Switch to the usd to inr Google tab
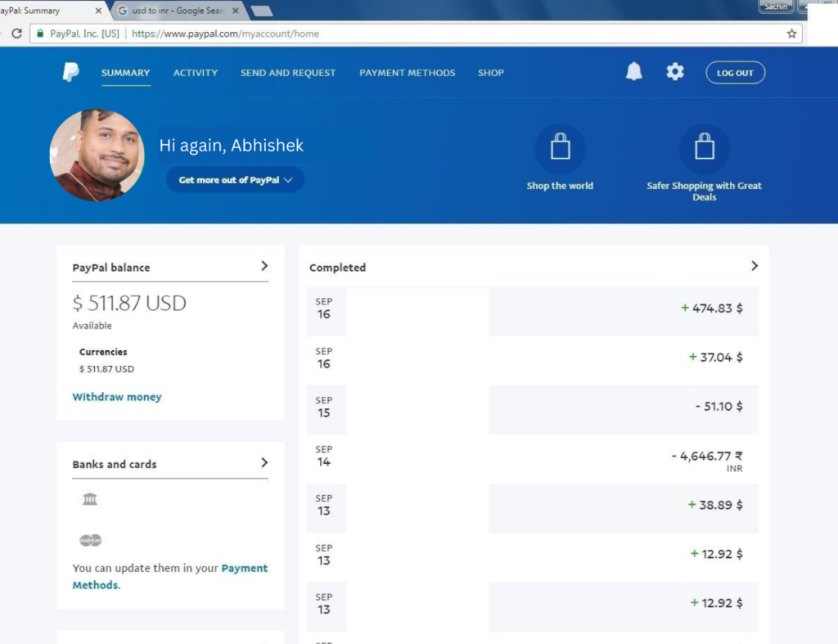The width and height of the screenshot is (838, 644). coord(177,11)
